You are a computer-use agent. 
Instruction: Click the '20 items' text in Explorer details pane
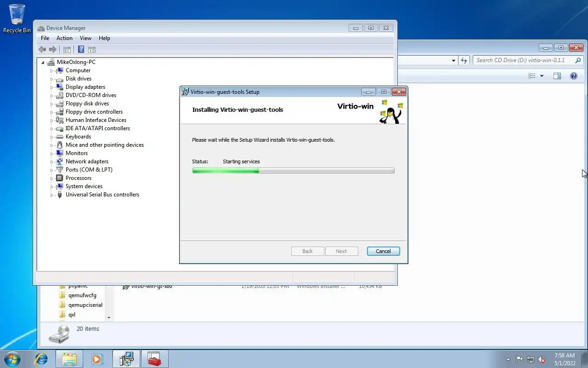88,328
